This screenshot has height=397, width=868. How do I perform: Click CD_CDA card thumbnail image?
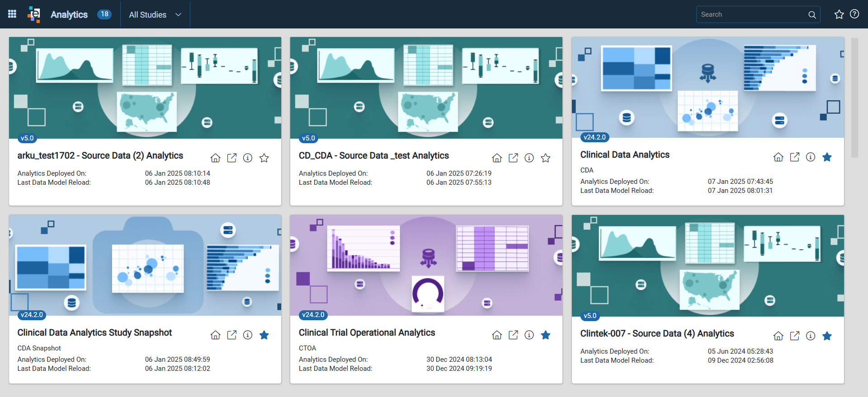pos(426,88)
